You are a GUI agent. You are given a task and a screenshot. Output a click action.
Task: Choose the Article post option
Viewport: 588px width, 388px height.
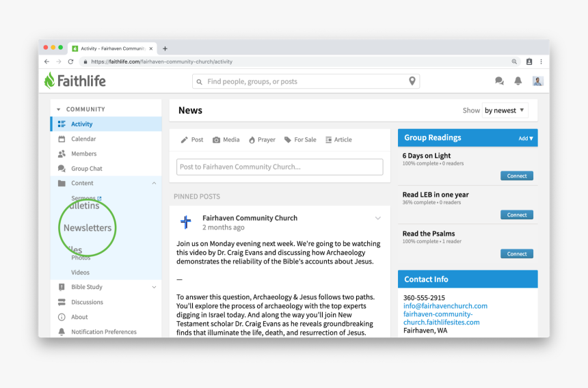(x=338, y=140)
